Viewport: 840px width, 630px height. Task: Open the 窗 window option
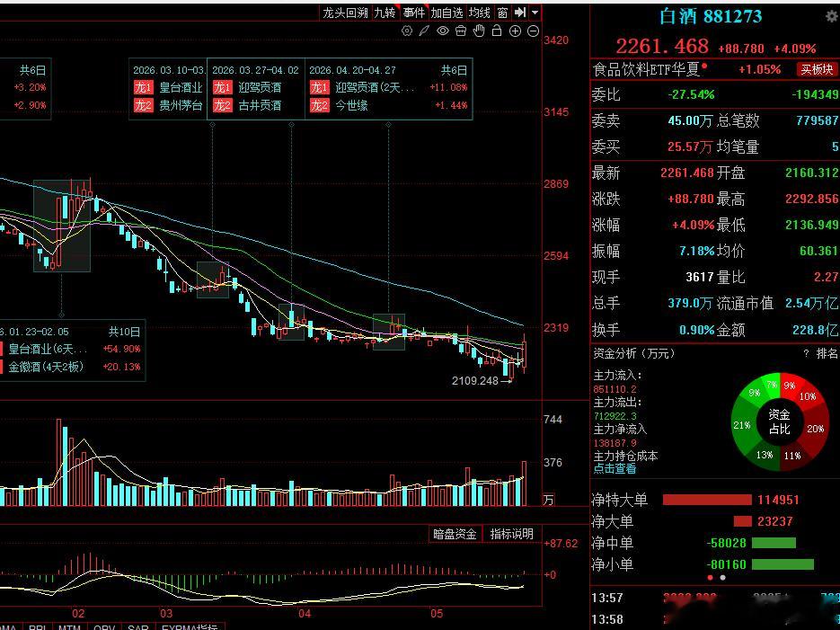pos(502,13)
